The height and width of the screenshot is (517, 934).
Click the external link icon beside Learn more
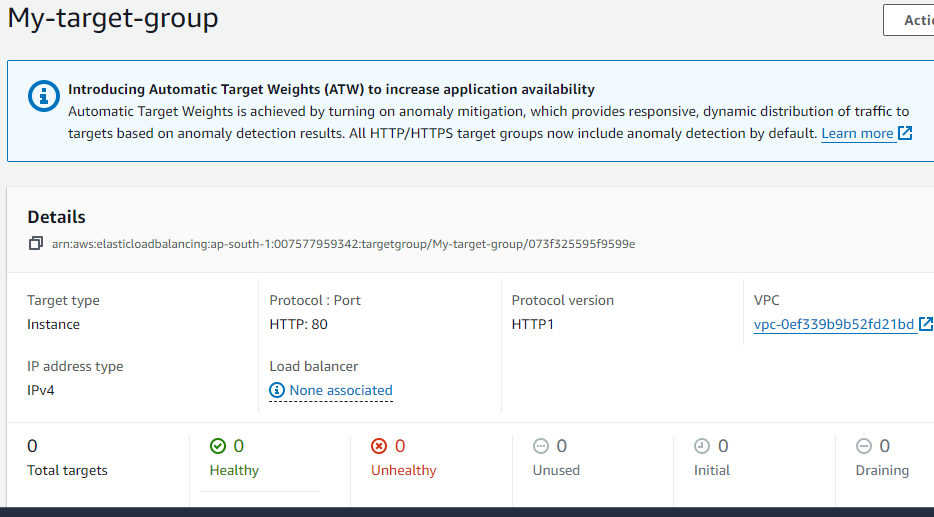(x=905, y=133)
